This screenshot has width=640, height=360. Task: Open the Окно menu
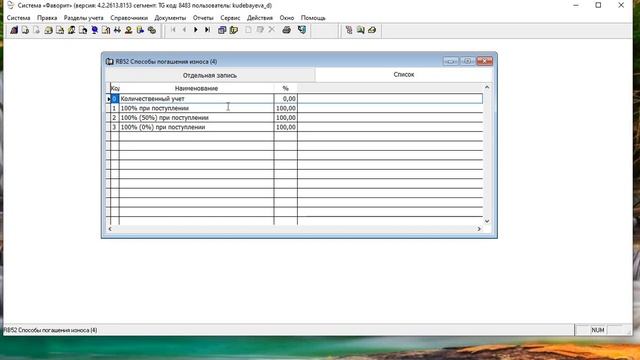click(x=287, y=18)
